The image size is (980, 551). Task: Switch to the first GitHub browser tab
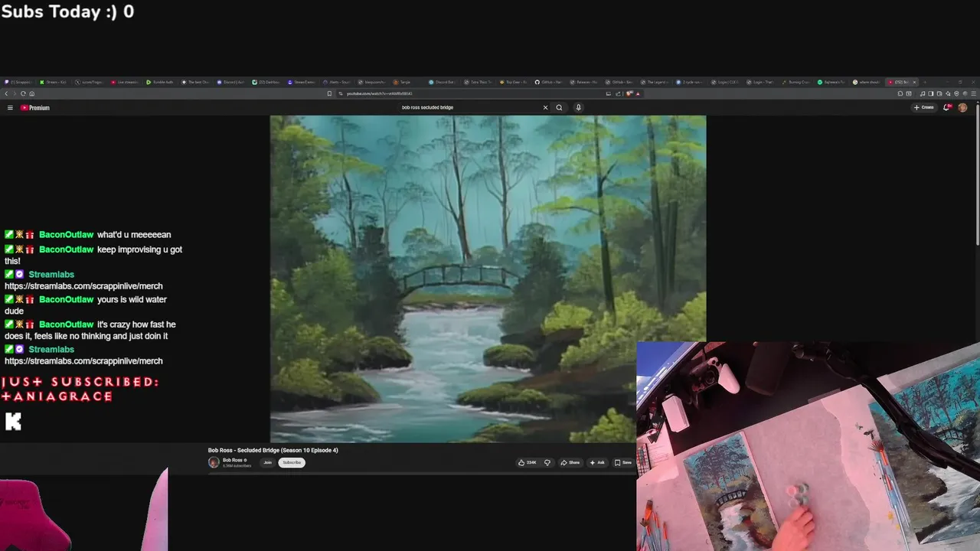548,82
